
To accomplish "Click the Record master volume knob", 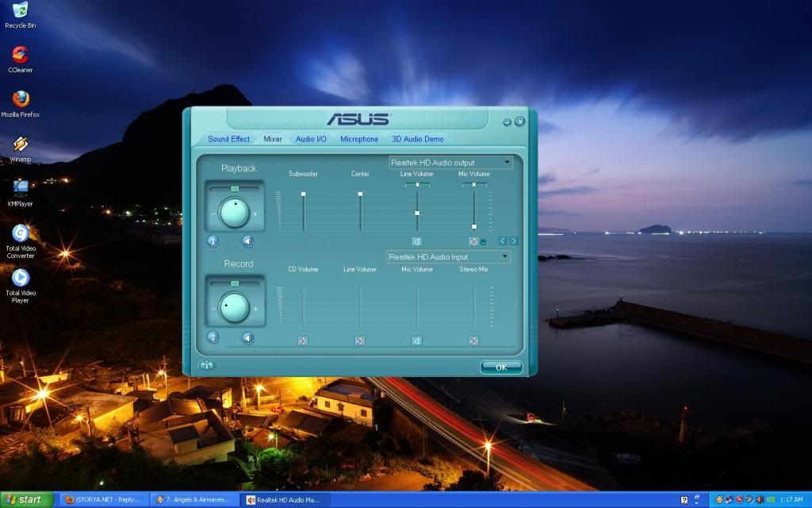I will pyautogui.click(x=234, y=307).
